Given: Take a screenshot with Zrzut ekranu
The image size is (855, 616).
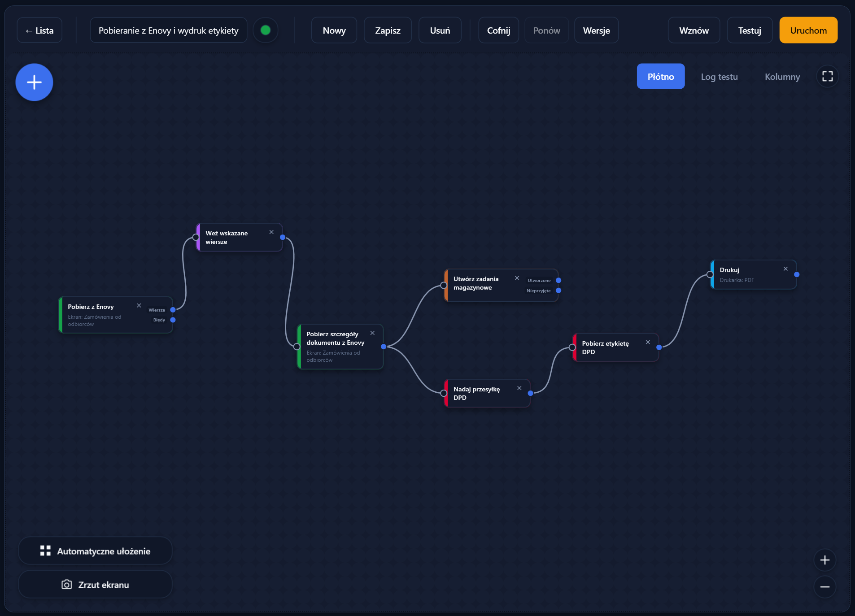Looking at the screenshot, I should [x=95, y=585].
